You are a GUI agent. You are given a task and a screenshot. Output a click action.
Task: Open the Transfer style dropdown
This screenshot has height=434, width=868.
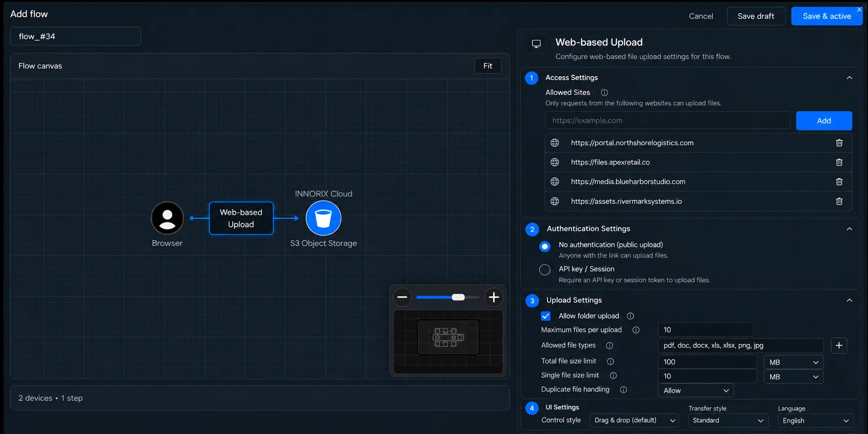728,420
